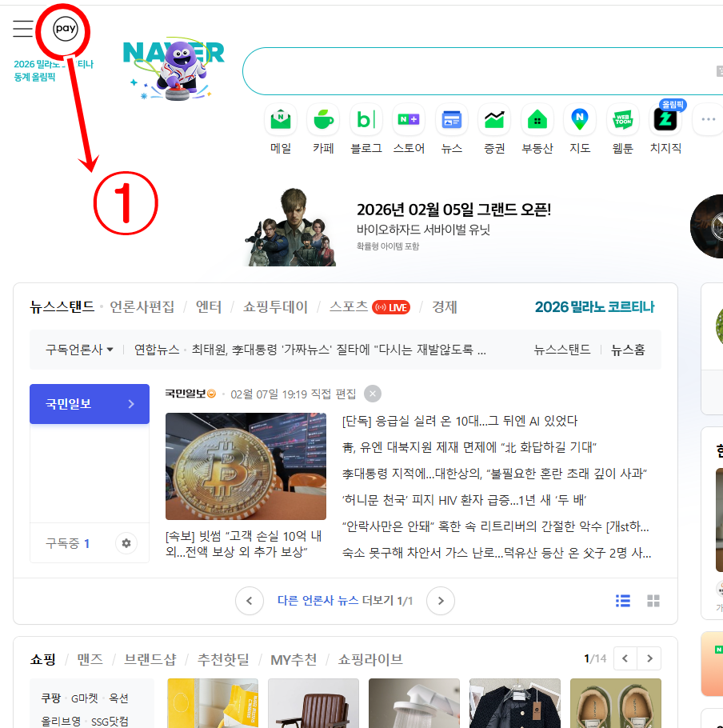Select the 쇼핑라이브 shopping tab
Image resolution: width=723 pixels, height=728 pixels.
pos(370,659)
